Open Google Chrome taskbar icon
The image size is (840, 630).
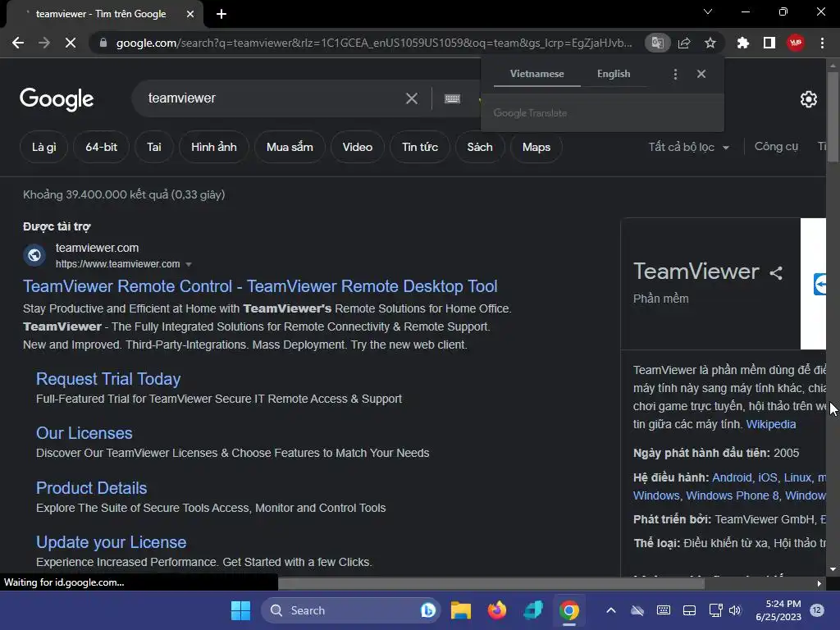pyautogui.click(x=569, y=610)
